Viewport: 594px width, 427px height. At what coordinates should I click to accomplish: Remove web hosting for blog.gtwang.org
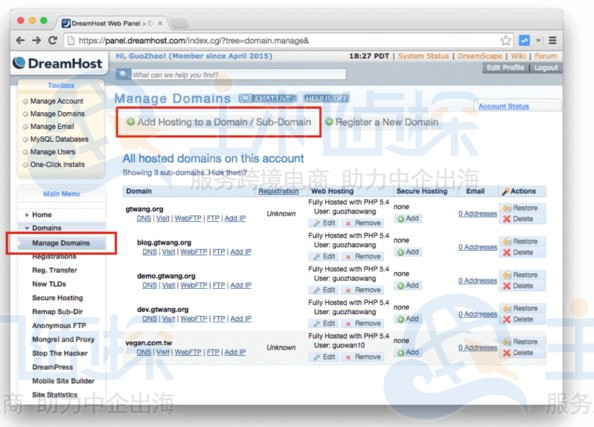point(363,257)
